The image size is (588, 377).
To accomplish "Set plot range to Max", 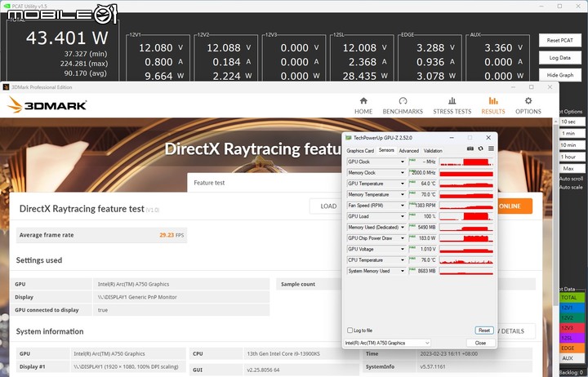I will (572, 168).
